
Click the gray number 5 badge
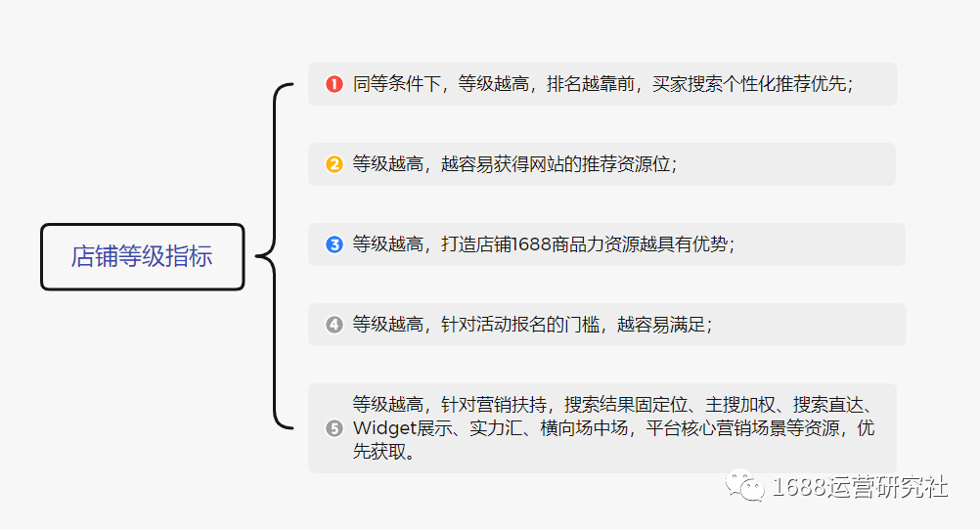334,428
